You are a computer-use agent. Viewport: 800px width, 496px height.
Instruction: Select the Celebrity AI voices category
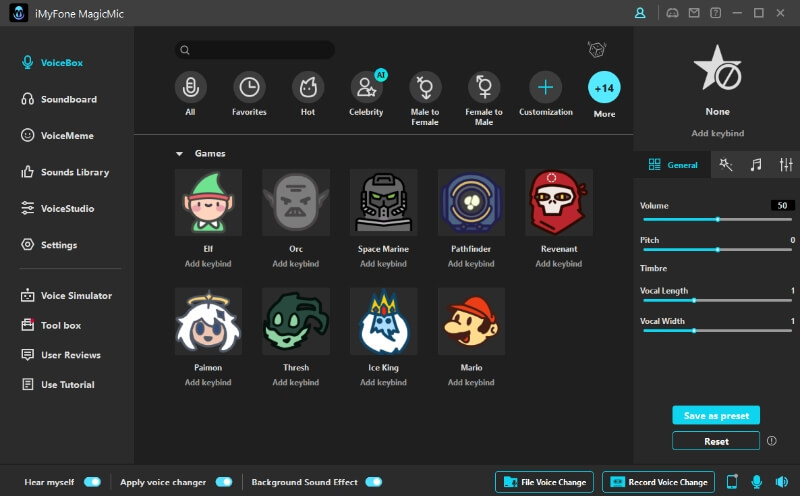click(366, 87)
